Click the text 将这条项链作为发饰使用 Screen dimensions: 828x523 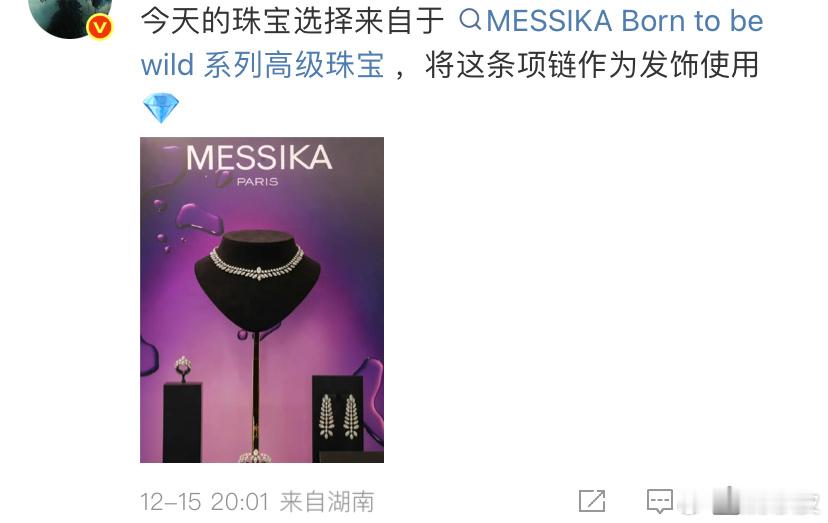tap(592, 65)
